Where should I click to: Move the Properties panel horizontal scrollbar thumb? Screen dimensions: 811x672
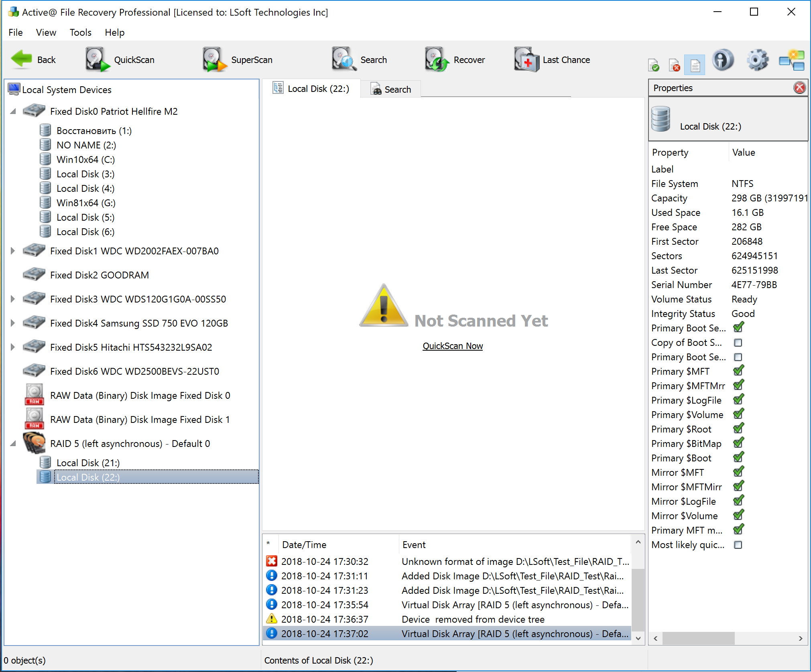point(698,638)
